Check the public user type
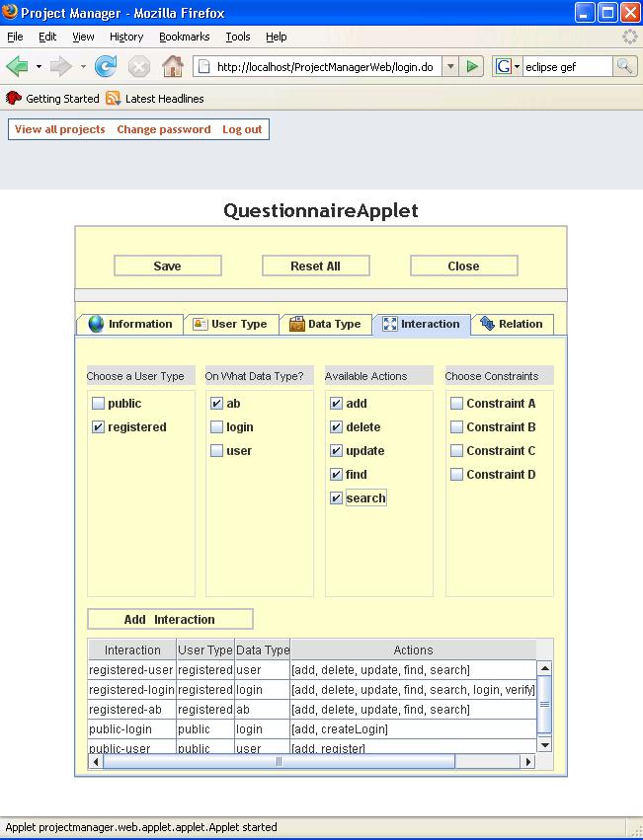The width and height of the screenshot is (643, 840). (98, 403)
